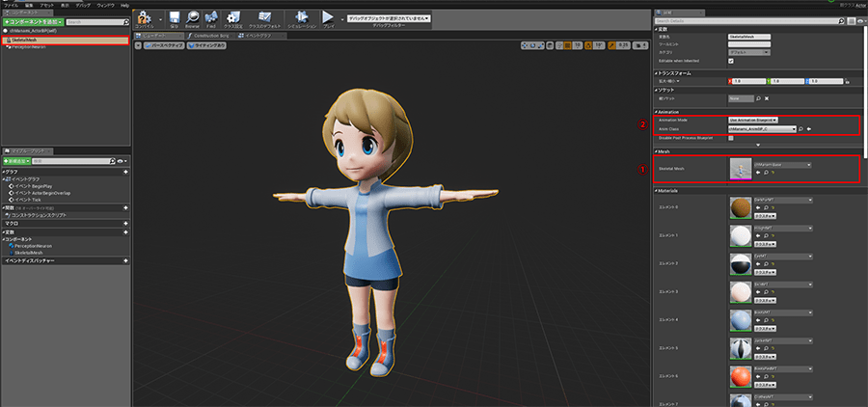Open the Animation Mode dropdown
This screenshot has width=868, height=407.
click(x=754, y=120)
